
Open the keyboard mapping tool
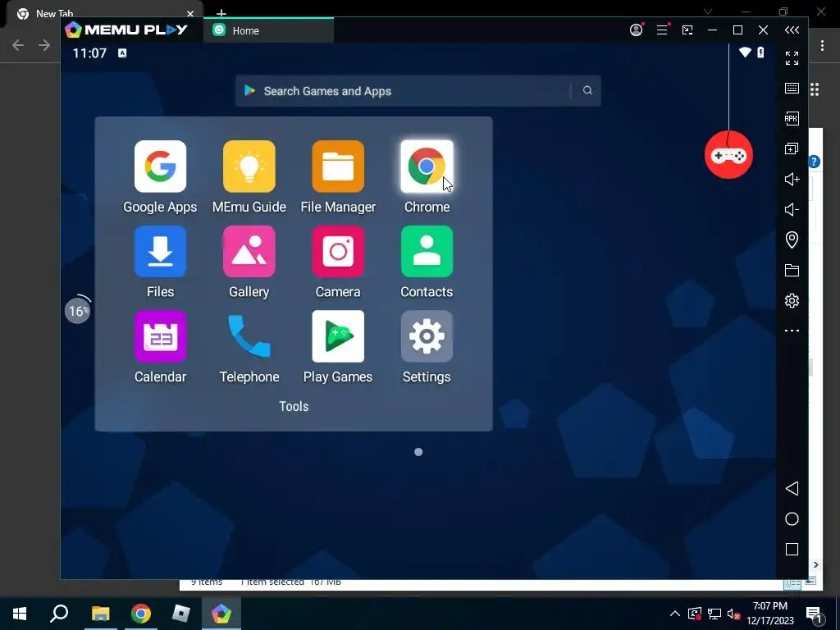coord(792,89)
